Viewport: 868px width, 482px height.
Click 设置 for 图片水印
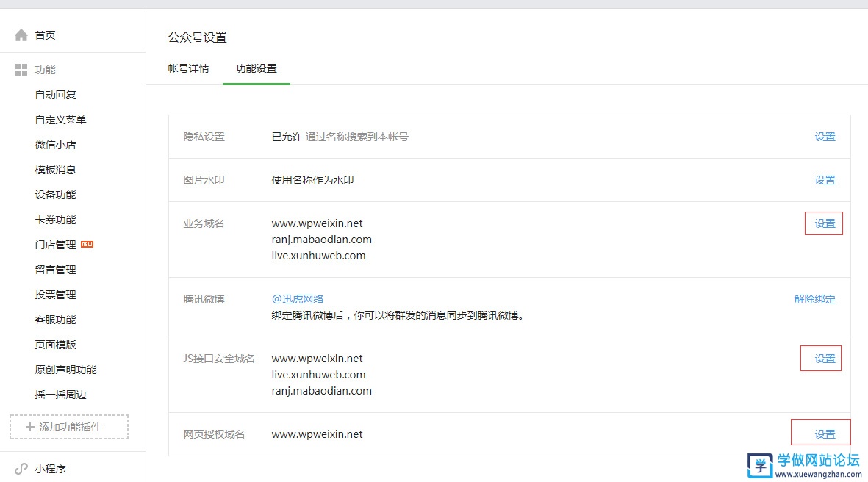(x=824, y=179)
